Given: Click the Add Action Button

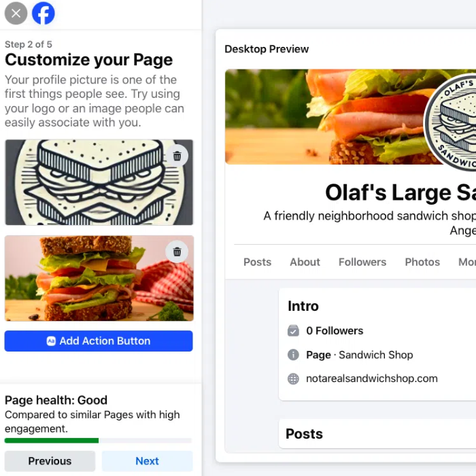Looking at the screenshot, I should (99, 341).
